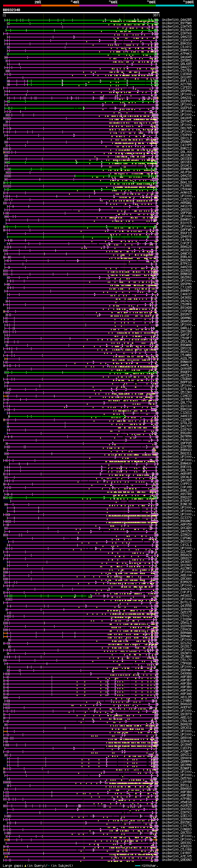Pick the UniRef100_Q2L049 hit name
The height and width of the screenshot is (868, 197).
tap(177, 551)
